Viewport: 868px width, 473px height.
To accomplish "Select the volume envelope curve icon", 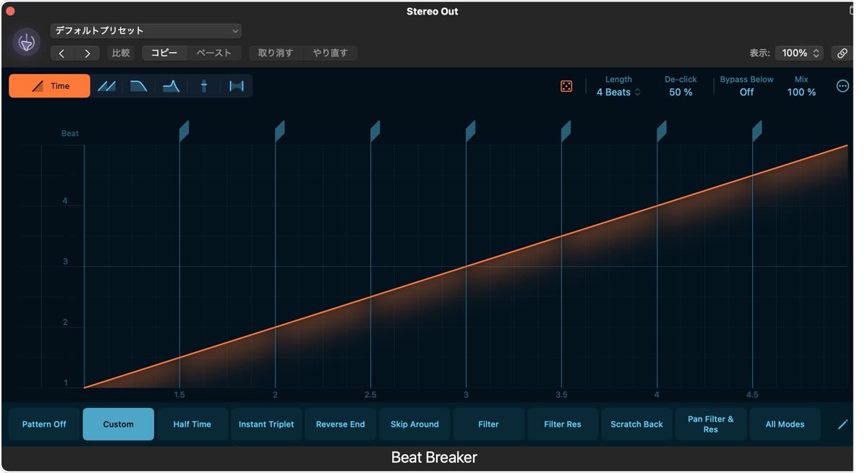I will tap(138, 86).
